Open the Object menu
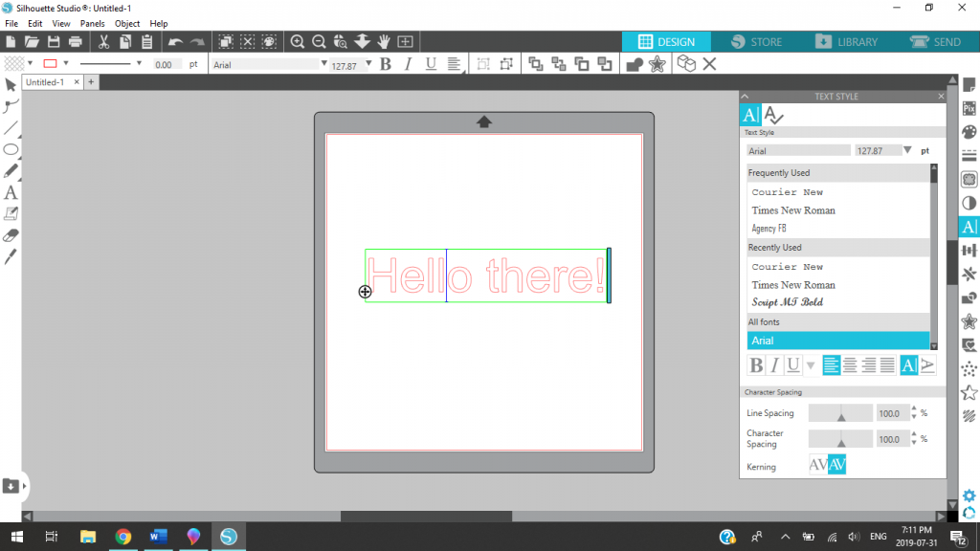The height and width of the screenshot is (551, 980). pos(127,24)
